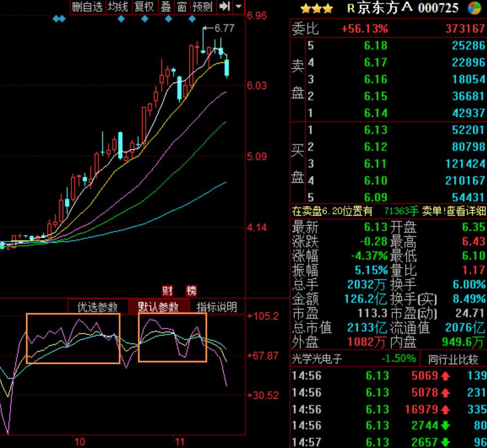Toggle 均线 moving average lines
This screenshot has width=487, height=448.
point(118,7)
